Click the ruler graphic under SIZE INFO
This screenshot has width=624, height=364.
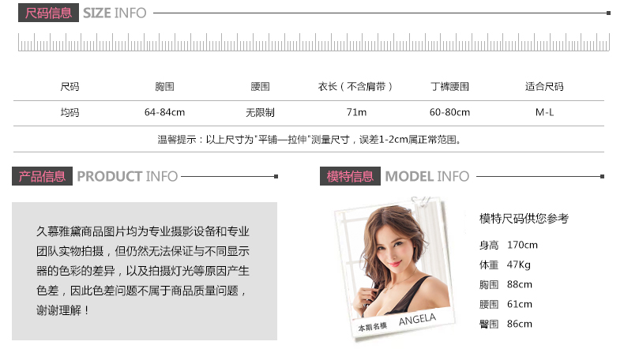[x=314, y=42]
